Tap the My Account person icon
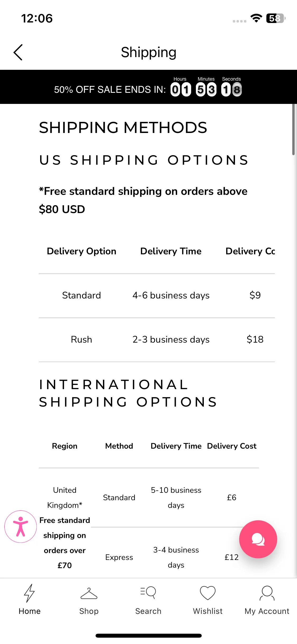This screenshot has width=297, height=644. 267,593
